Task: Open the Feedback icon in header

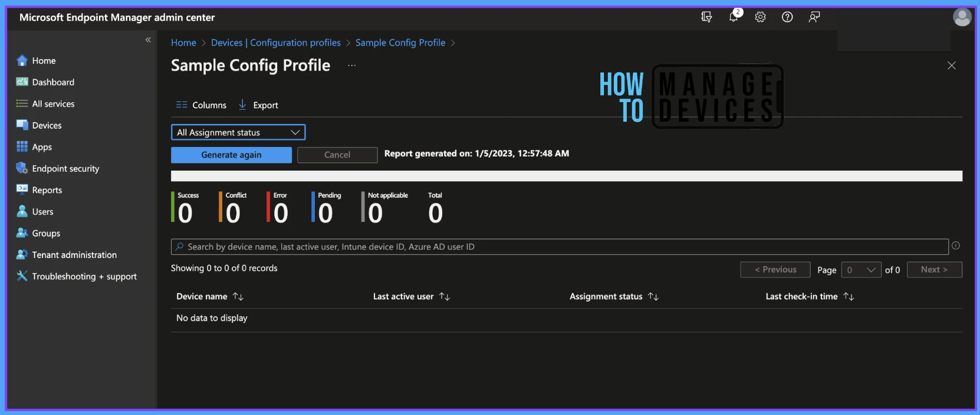Action: click(814, 17)
